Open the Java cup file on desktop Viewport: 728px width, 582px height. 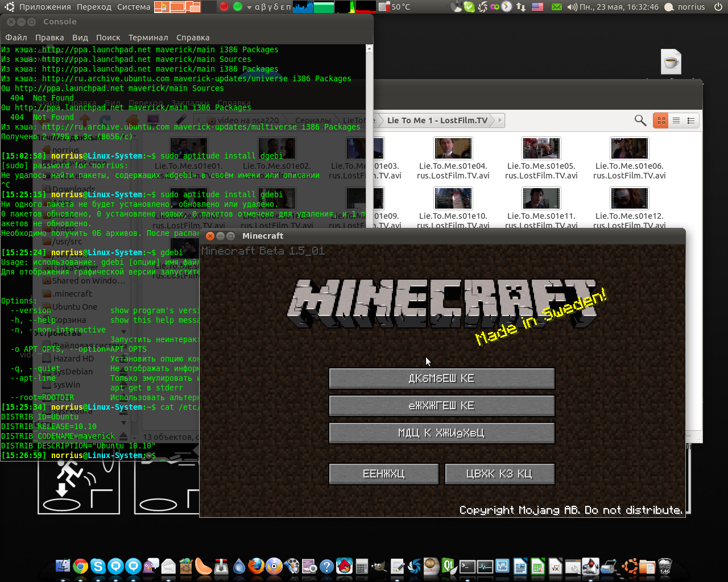671,61
